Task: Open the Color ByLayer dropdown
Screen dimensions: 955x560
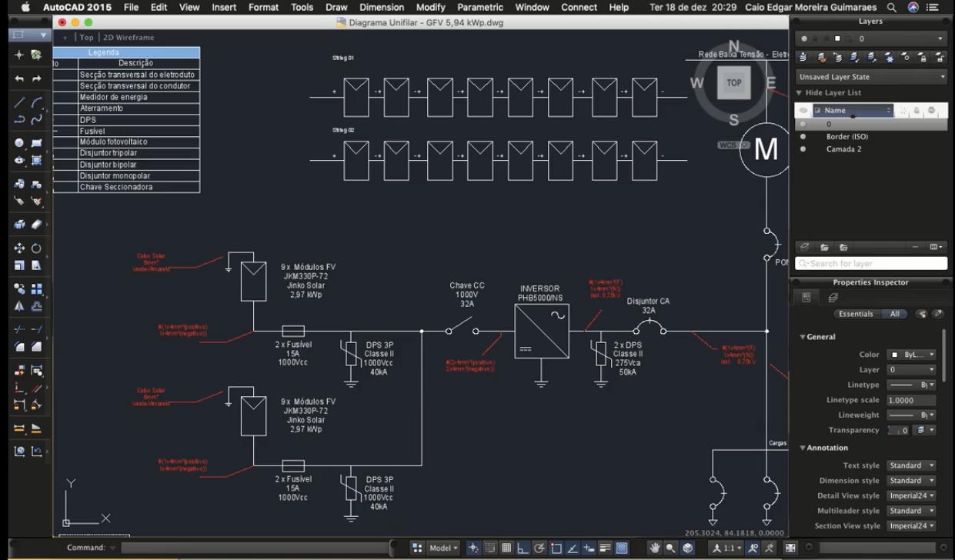Action: (x=912, y=355)
